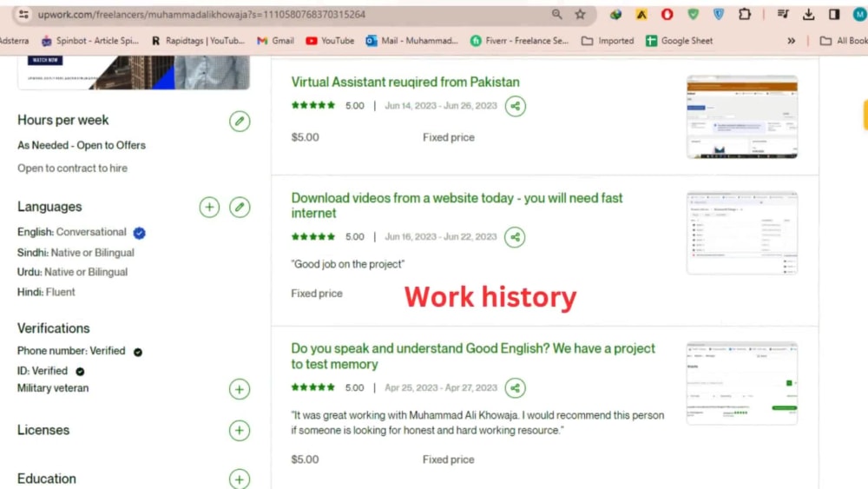Share the test memory job review

(515, 387)
